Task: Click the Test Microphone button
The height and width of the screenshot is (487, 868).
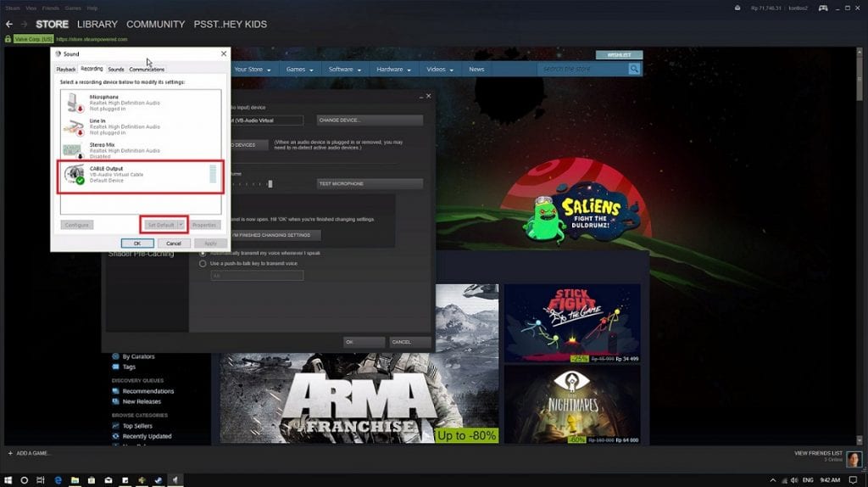Action: coord(370,183)
